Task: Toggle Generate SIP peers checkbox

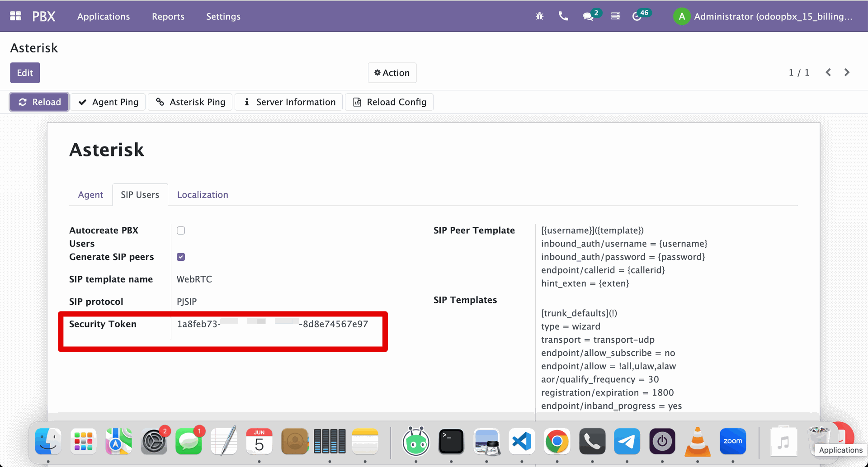Action: (181, 257)
